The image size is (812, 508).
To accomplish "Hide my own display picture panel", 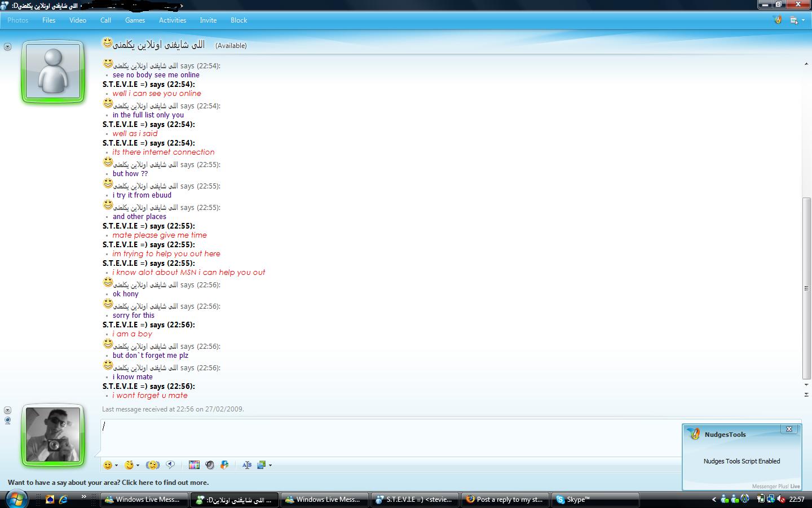I will point(7,410).
